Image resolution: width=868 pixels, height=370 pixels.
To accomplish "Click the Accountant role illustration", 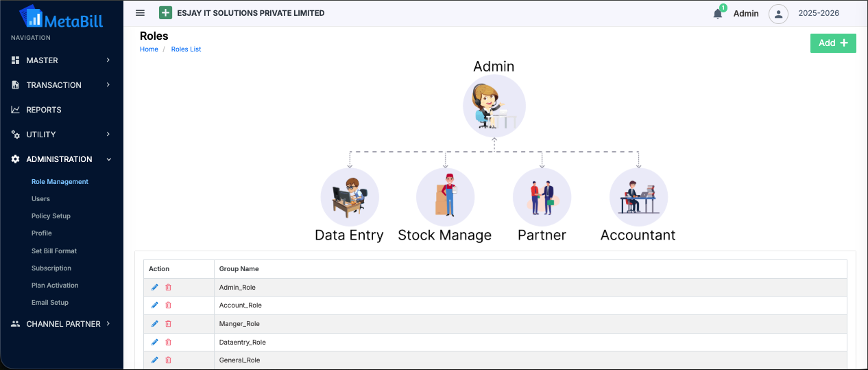I will [x=638, y=198].
